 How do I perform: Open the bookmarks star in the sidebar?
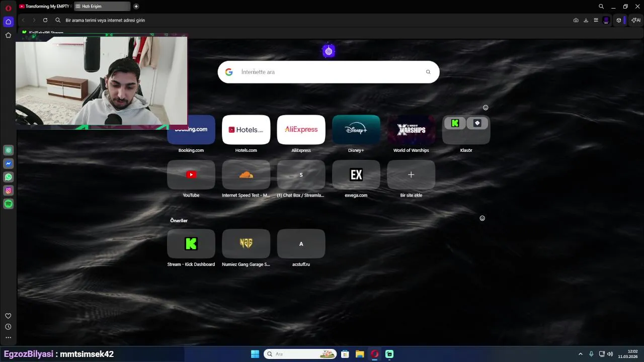pos(8,35)
